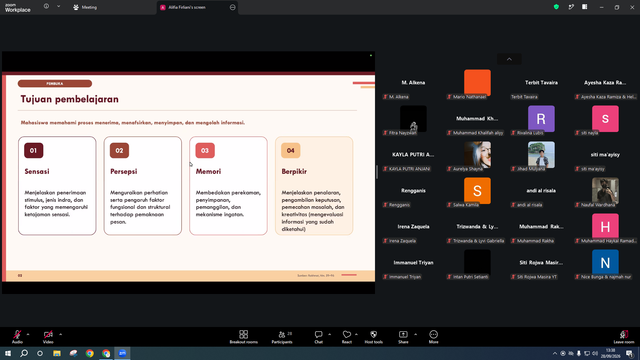Click the andi al risala participant name
Screen dimensions: 640x360
[x=541, y=191]
